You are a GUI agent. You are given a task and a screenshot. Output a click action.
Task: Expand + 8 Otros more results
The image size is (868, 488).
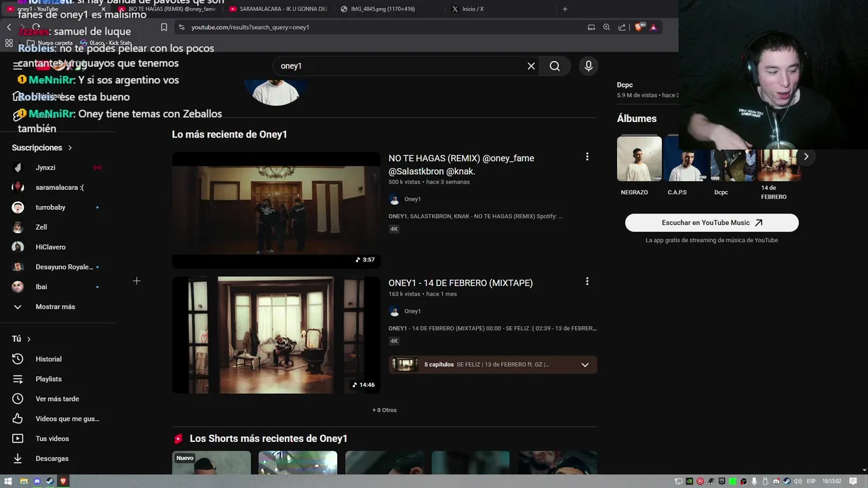384,410
